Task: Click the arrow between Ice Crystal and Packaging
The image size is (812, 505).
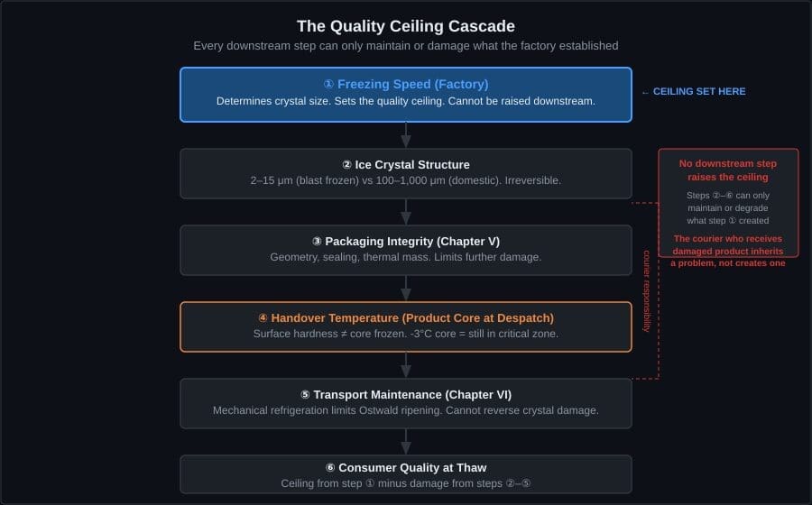Action: (x=406, y=212)
